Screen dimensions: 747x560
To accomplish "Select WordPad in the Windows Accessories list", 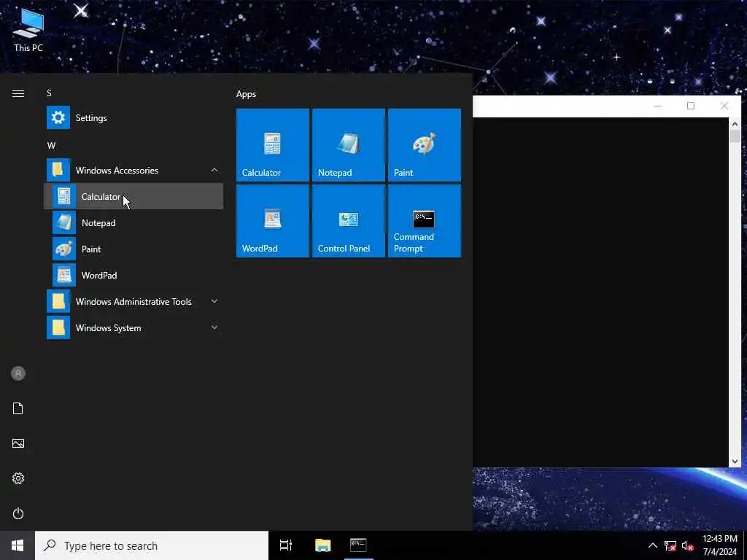I will coord(133,275).
